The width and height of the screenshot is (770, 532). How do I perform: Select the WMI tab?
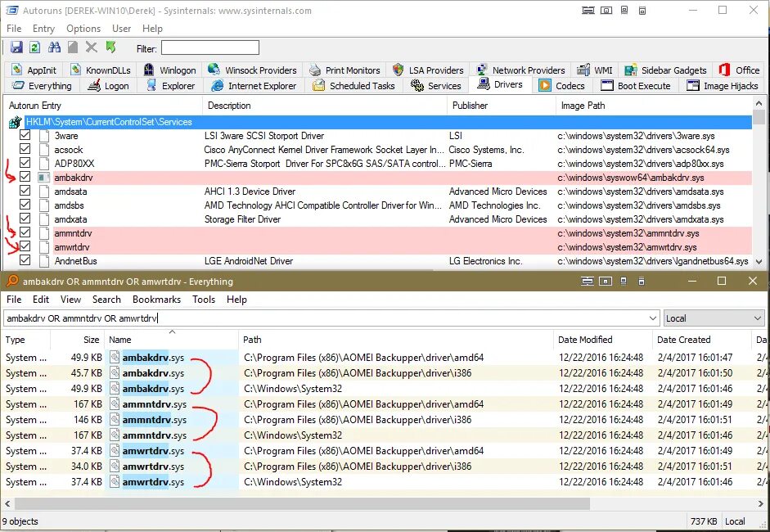[595, 70]
